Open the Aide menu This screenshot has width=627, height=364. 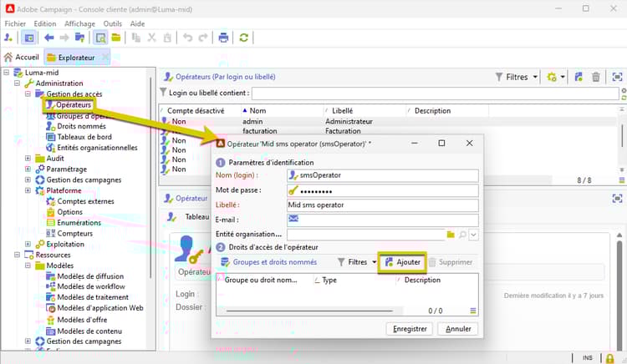(137, 24)
